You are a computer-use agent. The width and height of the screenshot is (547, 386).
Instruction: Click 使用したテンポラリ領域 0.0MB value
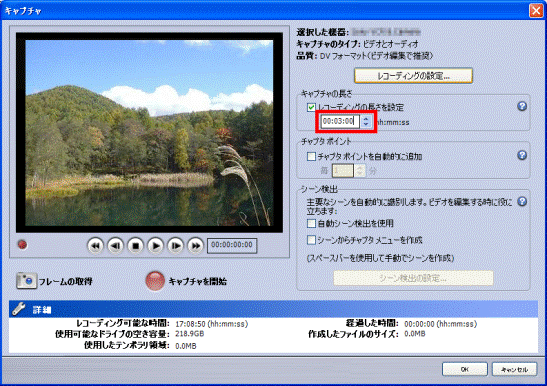(x=186, y=346)
